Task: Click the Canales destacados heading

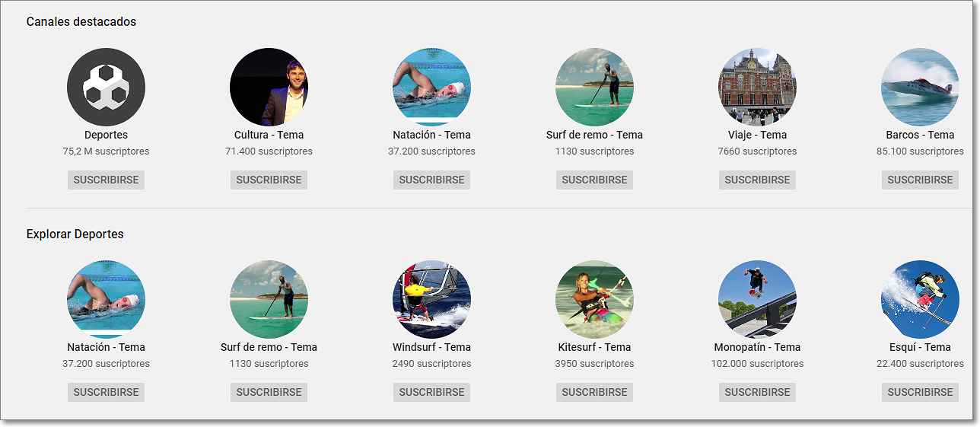Action: point(81,21)
